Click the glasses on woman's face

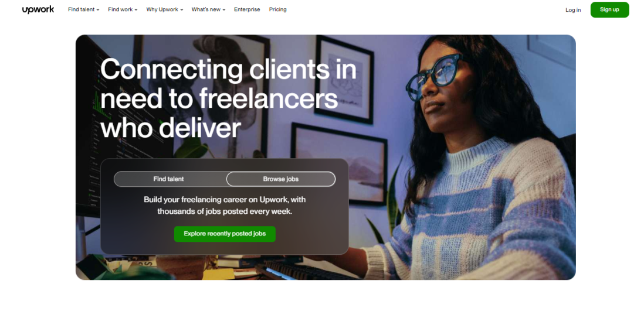(x=435, y=76)
